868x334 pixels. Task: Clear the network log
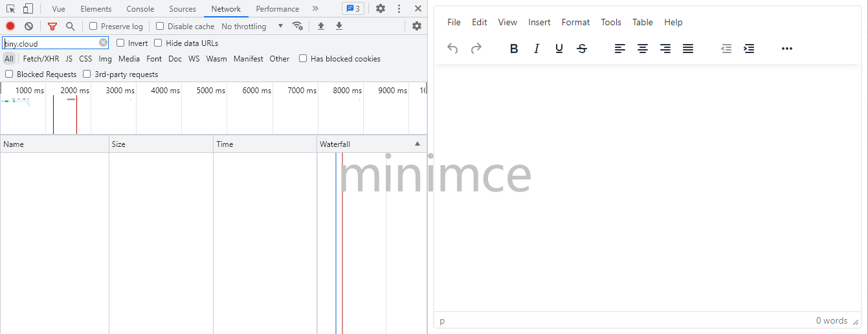click(x=28, y=26)
